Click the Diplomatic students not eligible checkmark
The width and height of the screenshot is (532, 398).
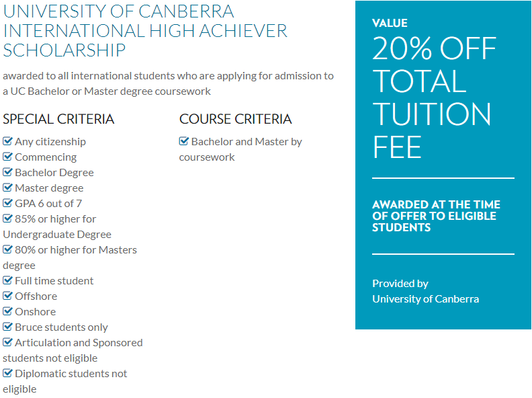7,373
